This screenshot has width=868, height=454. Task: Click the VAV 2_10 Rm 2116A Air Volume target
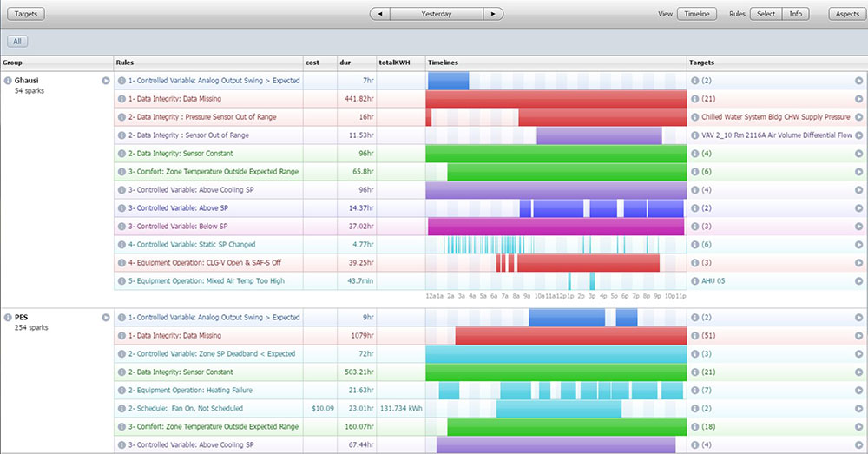click(x=777, y=135)
